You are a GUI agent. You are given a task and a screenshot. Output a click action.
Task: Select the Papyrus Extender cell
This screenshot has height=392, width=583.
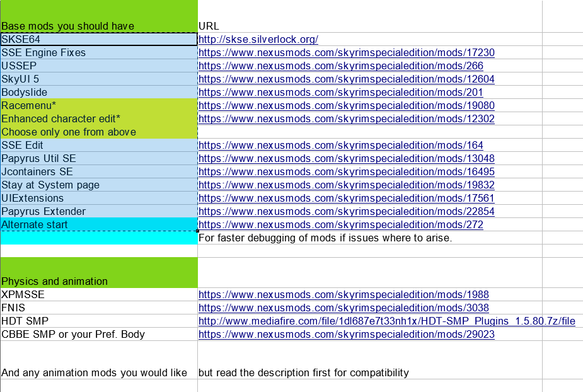[x=99, y=212]
